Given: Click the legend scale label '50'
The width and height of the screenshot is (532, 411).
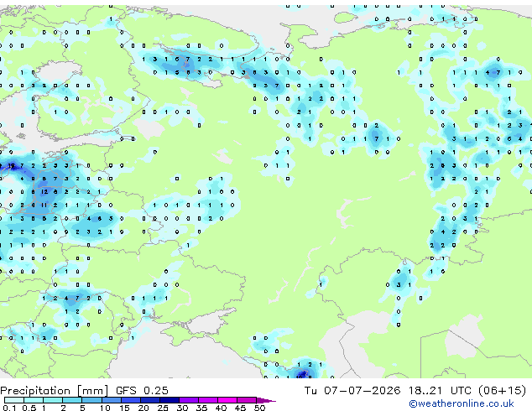Looking at the screenshot, I should point(259,408).
